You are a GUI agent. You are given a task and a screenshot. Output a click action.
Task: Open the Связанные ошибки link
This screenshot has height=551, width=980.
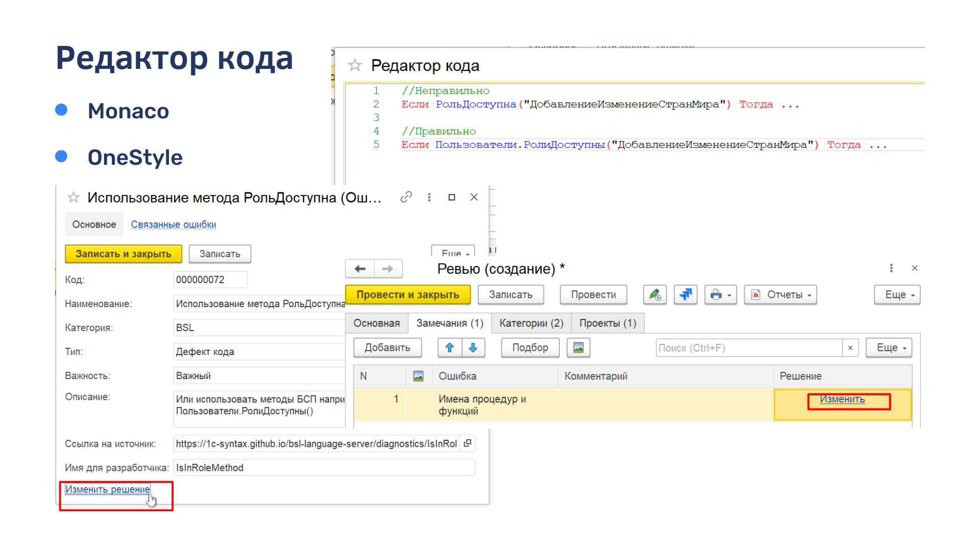tap(174, 224)
